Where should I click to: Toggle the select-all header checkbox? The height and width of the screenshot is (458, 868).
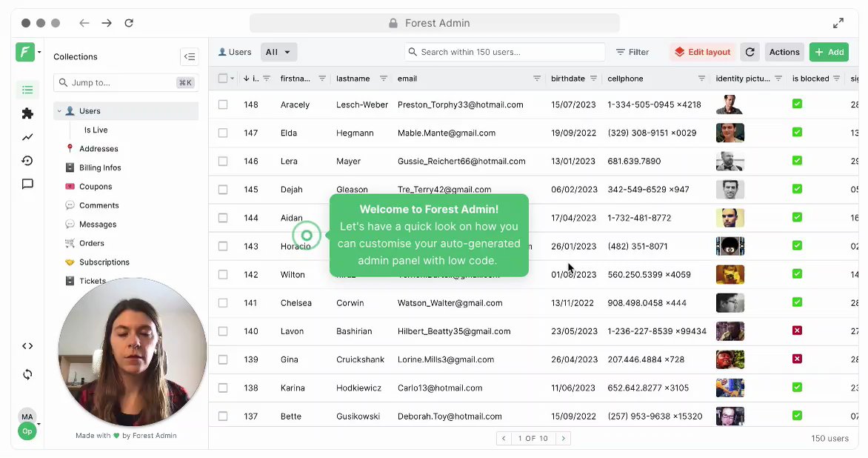(222, 79)
